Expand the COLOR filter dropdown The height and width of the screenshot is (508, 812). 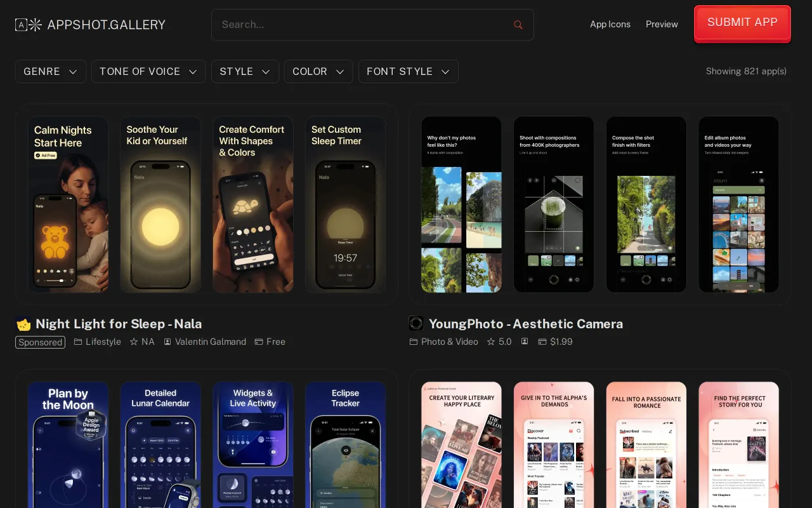[x=318, y=72]
